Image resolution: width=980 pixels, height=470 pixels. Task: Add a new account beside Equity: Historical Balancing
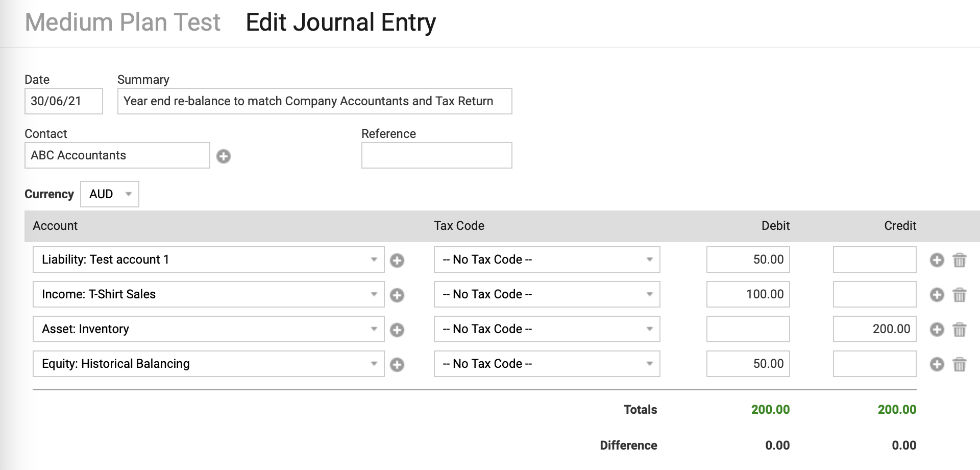tap(397, 364)
